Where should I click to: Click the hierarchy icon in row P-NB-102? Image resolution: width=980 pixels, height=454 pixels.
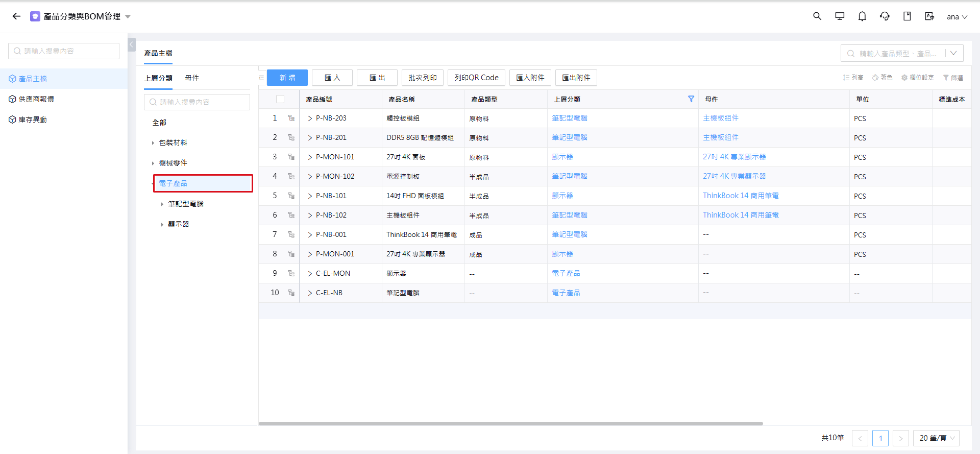(291, 215)
